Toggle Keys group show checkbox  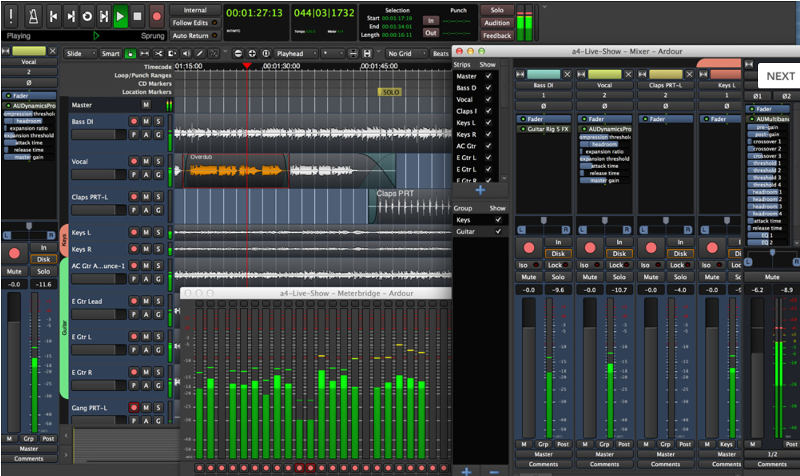point(498,220)
